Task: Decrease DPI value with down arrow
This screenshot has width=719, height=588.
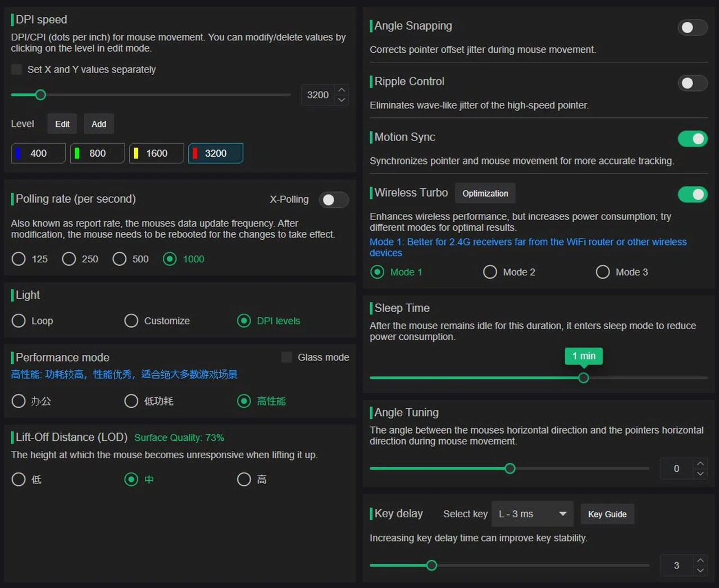Action: pos(342,100)
